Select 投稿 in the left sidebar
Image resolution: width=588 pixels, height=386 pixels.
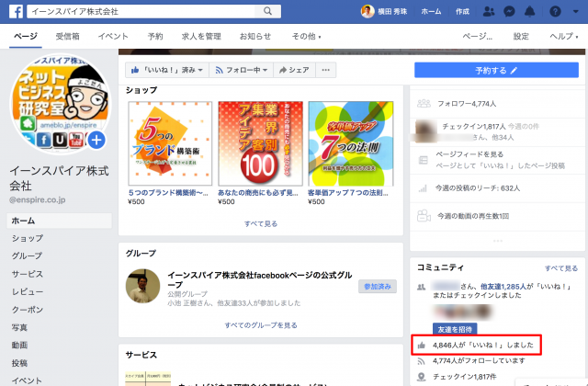(x=19, y=363)
